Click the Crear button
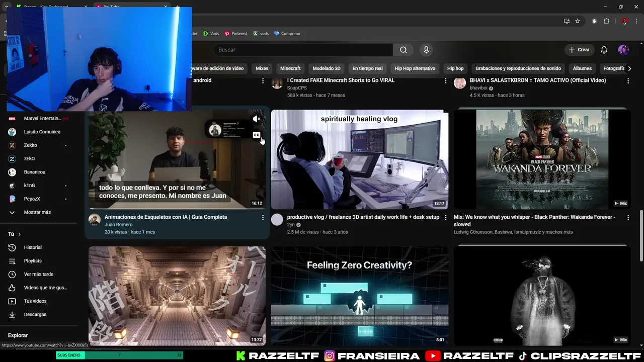This screenshot has width=644, height=362. [x=579, y=50]
